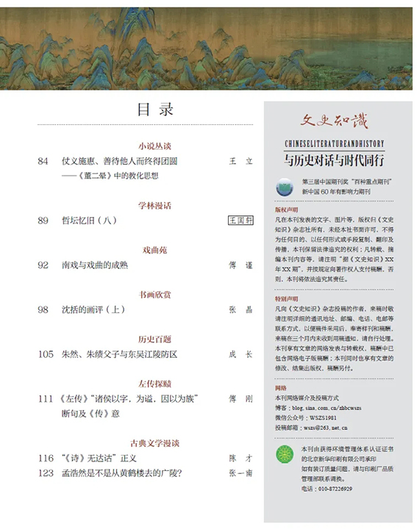Select section heading 书画欣赏
Screen dimensions: 417x532
click(x=155, y=295)
